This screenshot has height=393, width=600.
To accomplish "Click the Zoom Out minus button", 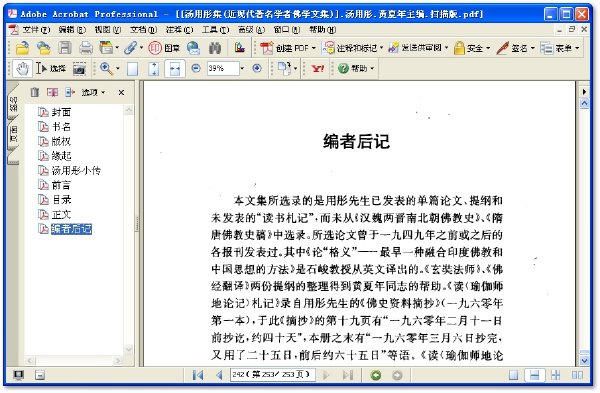I will coord(196,68).
